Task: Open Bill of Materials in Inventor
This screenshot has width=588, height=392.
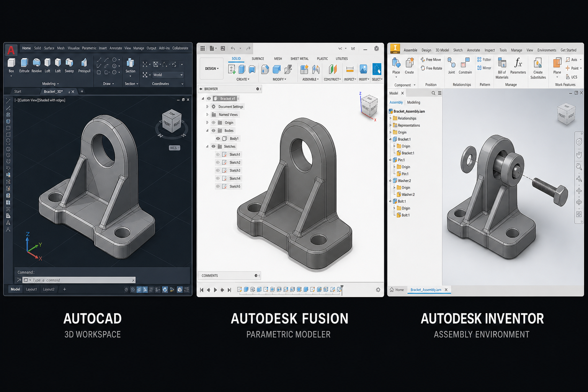Action: pyautogui.click(x=502, y=68)
